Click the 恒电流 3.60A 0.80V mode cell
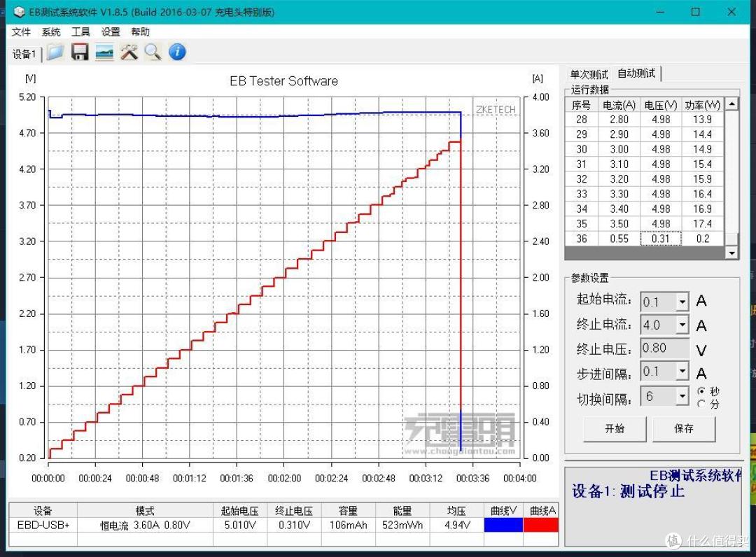 tap(145, 525)
